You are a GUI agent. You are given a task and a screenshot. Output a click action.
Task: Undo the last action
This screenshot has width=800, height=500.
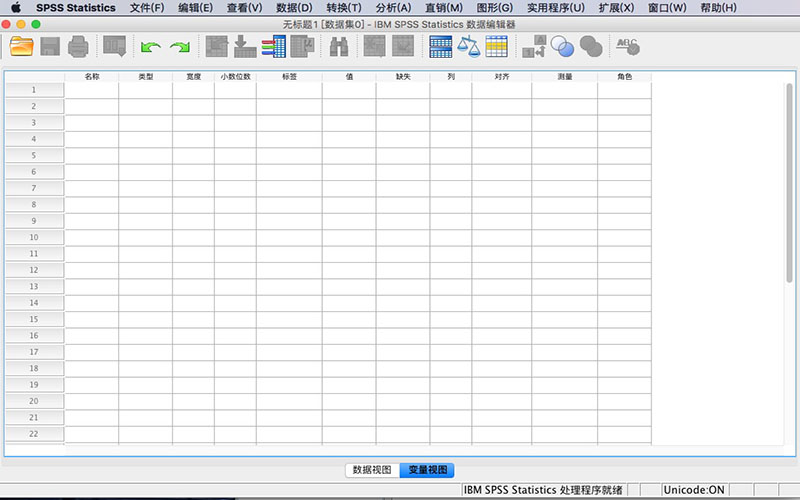pos(151,47)
